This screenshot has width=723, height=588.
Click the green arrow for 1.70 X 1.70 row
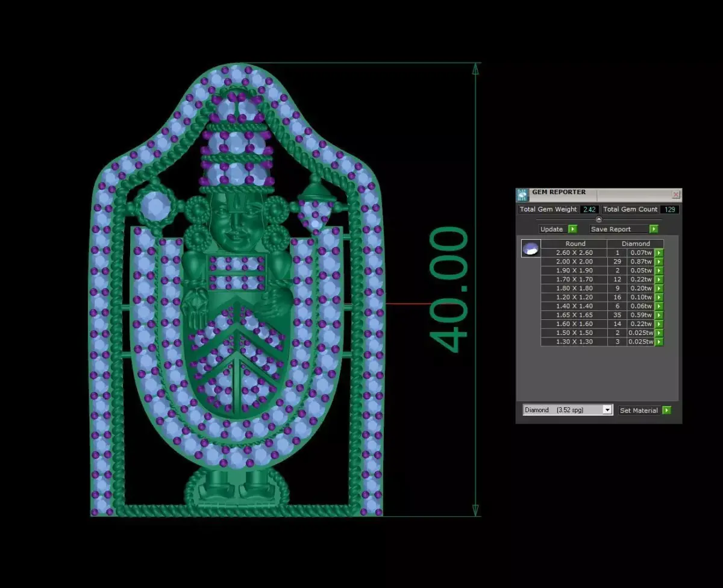[659, 280]
